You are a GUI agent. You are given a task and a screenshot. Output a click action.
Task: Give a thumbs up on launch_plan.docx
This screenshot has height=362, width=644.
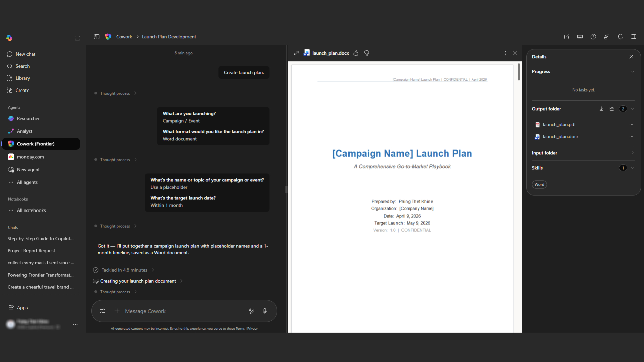pyautogui.click(x=356, y=53)
